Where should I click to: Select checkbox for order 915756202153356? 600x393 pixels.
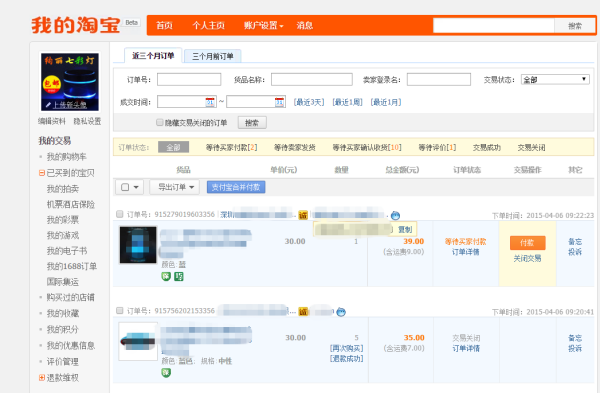(x=120, y=310)
